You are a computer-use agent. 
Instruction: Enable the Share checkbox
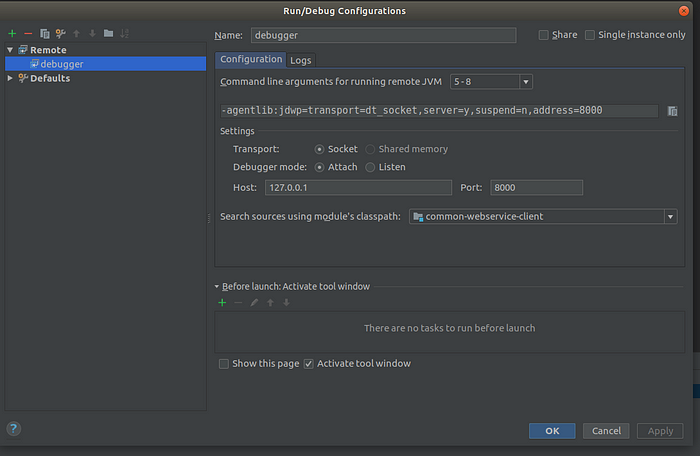pos(543,35)
